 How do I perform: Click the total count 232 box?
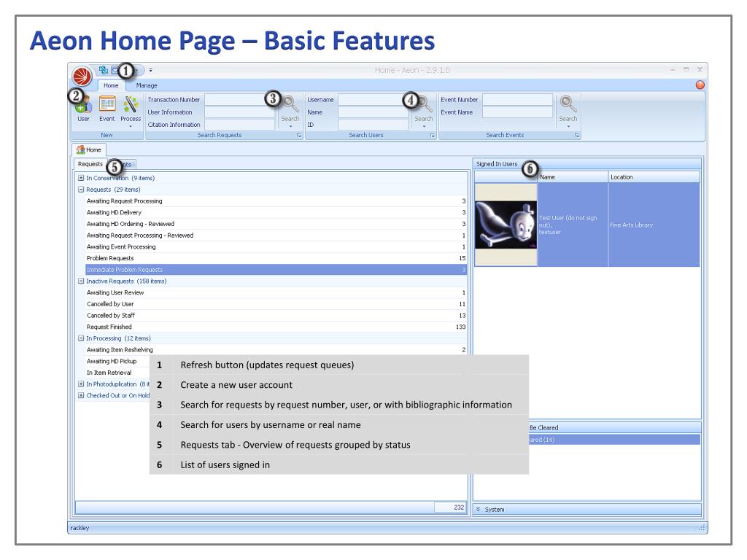click(449, 507)
